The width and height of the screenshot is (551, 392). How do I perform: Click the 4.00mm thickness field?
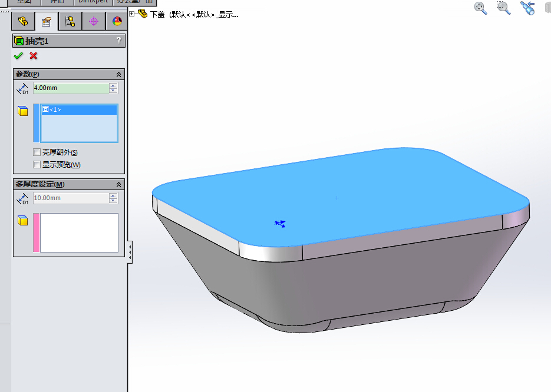coord(71,88)
